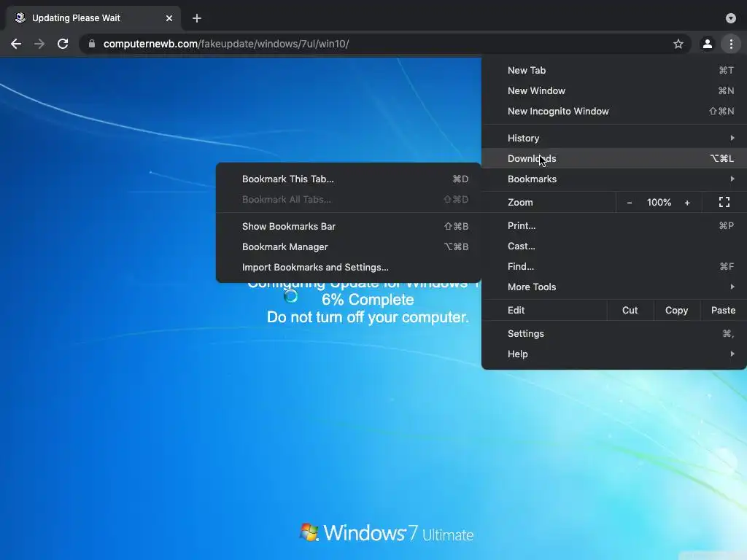747x560 pixels.
Task: Click the three-dot Chrome menu icon
Action: point(731,44)
